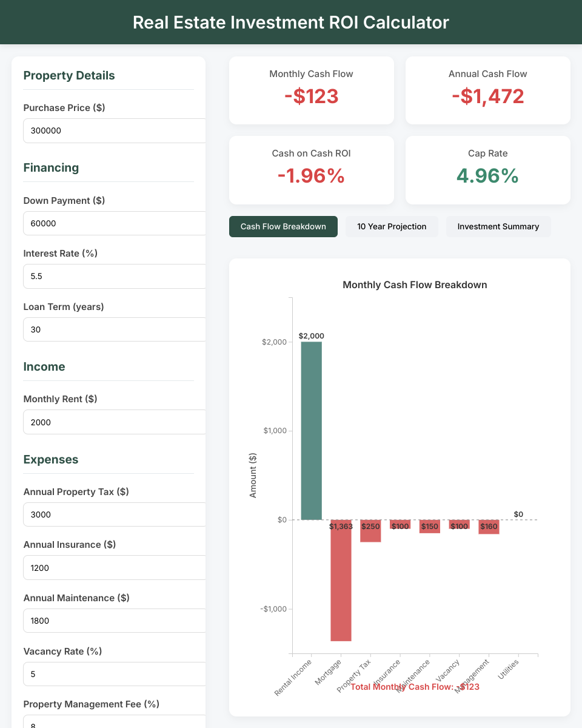Click the Amount ($) axis title
Screen dimensions: 582x728
pos(253,476)
